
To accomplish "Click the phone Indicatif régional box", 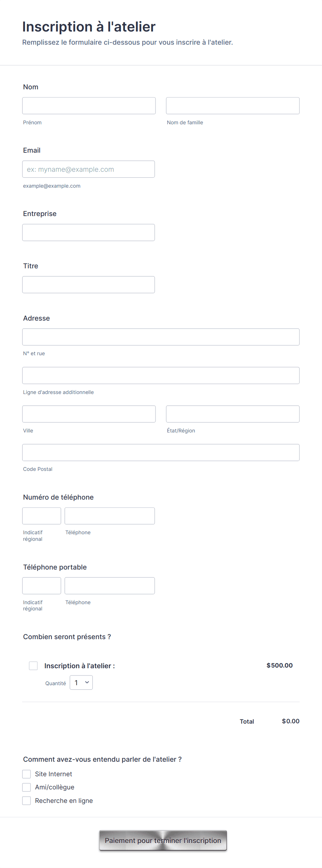I will (41, 516).
